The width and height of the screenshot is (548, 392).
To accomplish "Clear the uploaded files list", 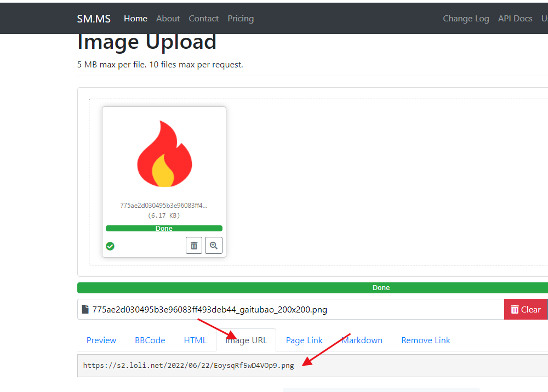I will (x=526, y=309).
